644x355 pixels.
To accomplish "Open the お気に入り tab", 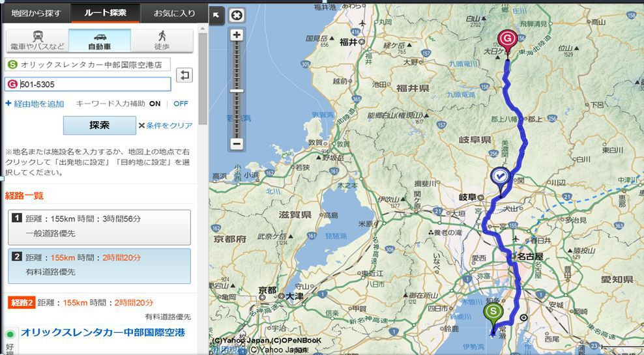I will pyautogui.click(x=174, y=13).
